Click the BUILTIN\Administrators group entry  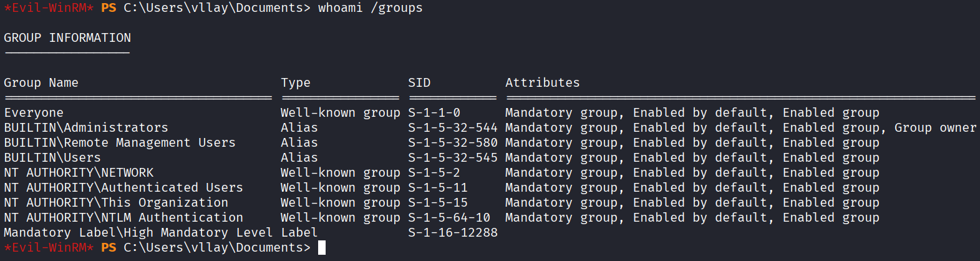click(86, 128)
